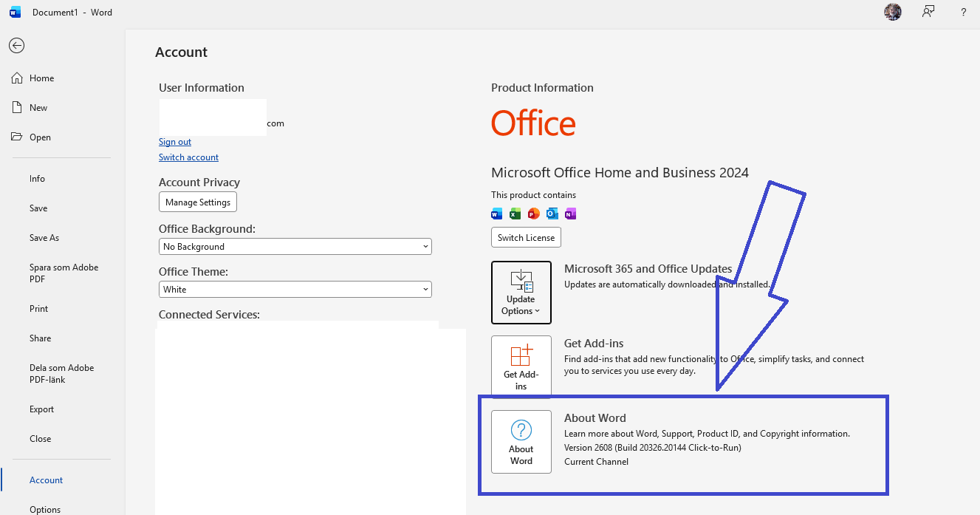
Task: Click the Open folder icon
Action: coord(16,137)
